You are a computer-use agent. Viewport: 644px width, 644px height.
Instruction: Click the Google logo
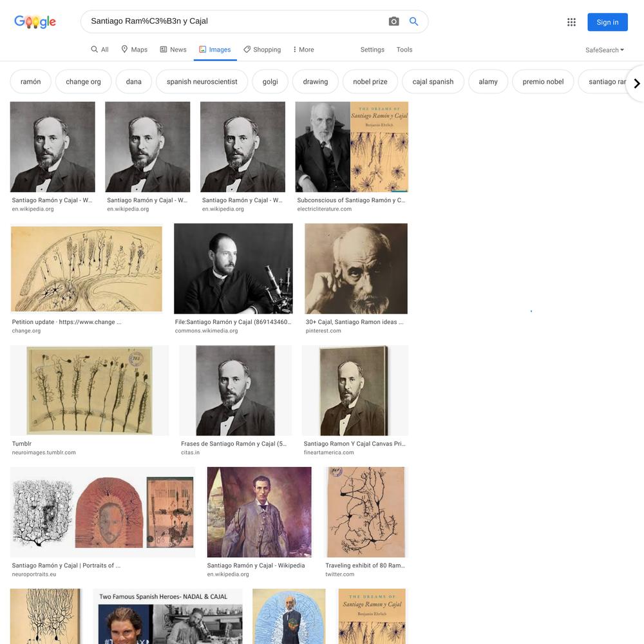35,22
